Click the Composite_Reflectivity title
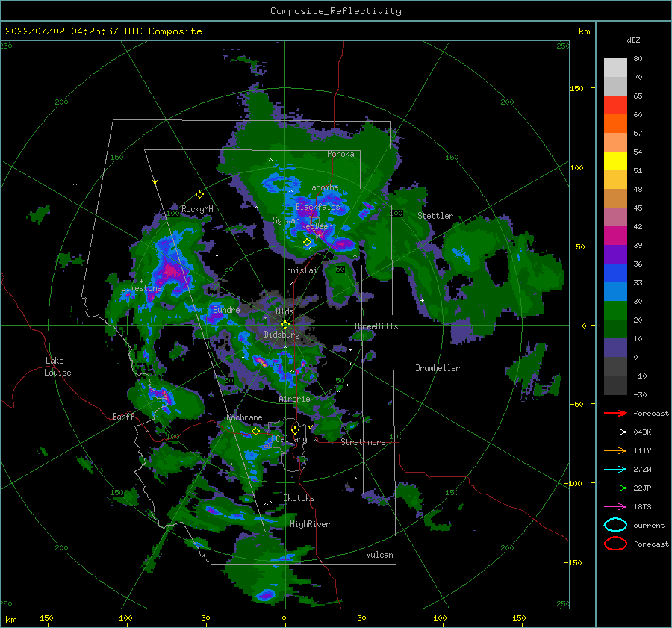This screenshot has height=628, width=672. pyautogui.click(x=336, y=11)
